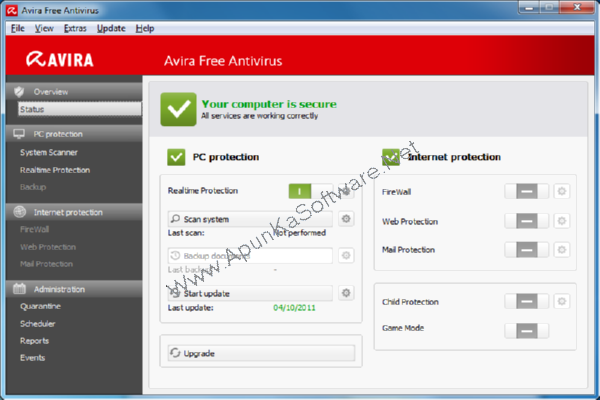Image resolution: width=600 pixels, height=400 pixels.
Task: Click the Upgrade button
Action: pyautogui.click(x=261, y=353)
